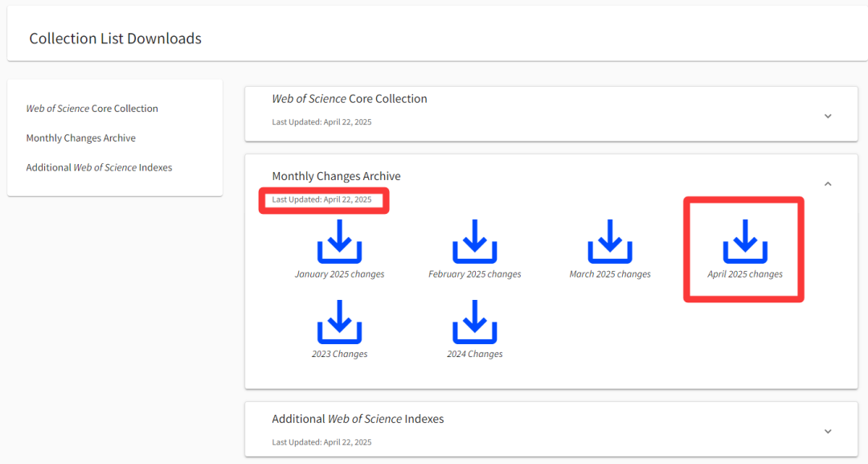The height and width of the screenshot is (464, 868).
Task: Click Last Updated date under Core Collection heading
Action: [321, 121]
